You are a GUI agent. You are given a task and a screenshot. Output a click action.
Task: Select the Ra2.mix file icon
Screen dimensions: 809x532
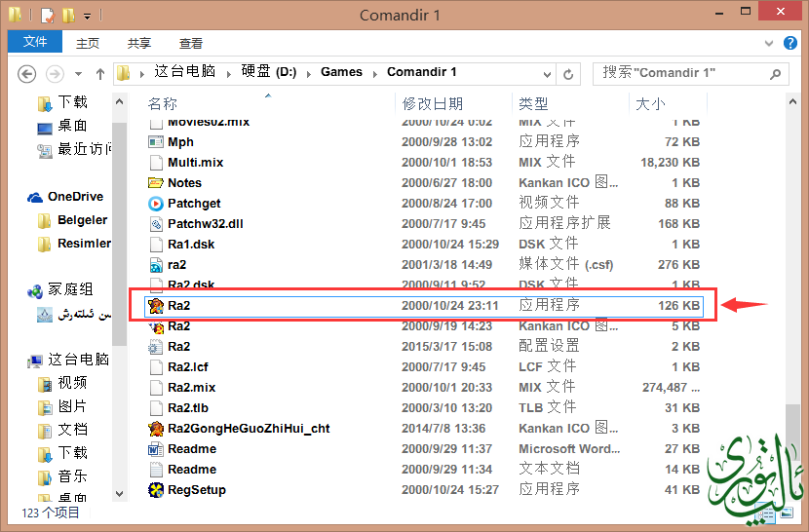pyautogui.click(x=156, y=388)
